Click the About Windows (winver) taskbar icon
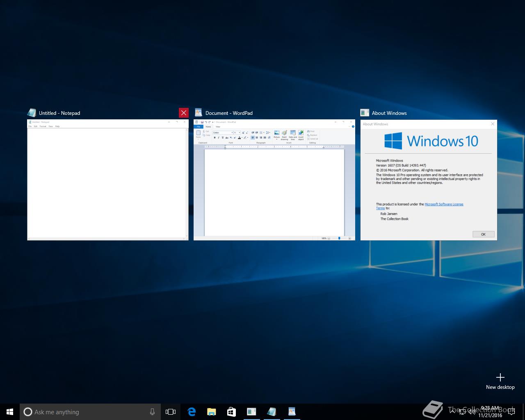The height and width of the screenshot is (420, 525). tap(251, 412)
